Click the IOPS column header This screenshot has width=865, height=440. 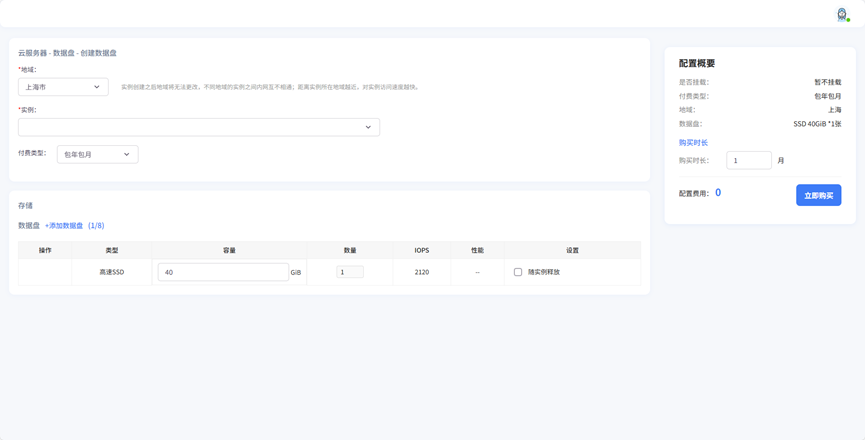coord(421,250)
